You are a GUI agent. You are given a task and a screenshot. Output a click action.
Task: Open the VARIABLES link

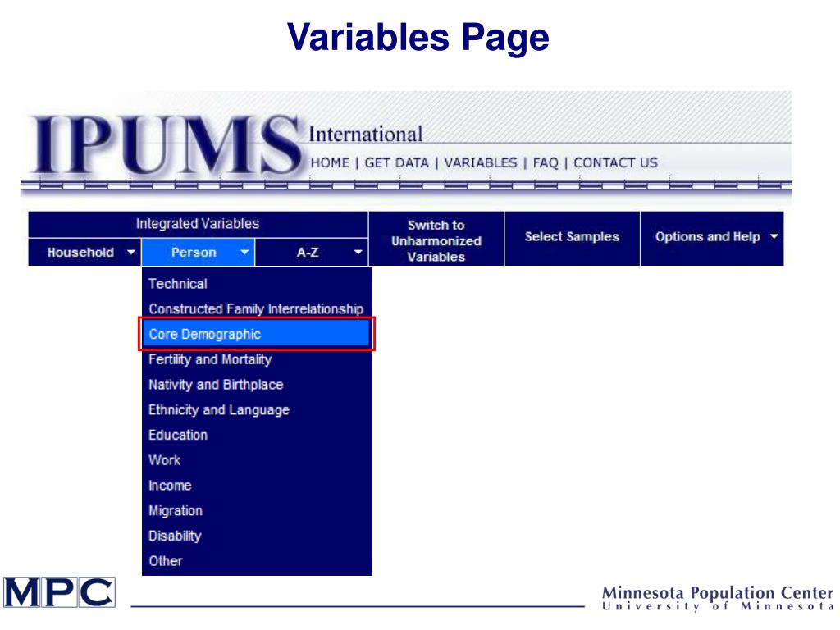tap(481, 163)
